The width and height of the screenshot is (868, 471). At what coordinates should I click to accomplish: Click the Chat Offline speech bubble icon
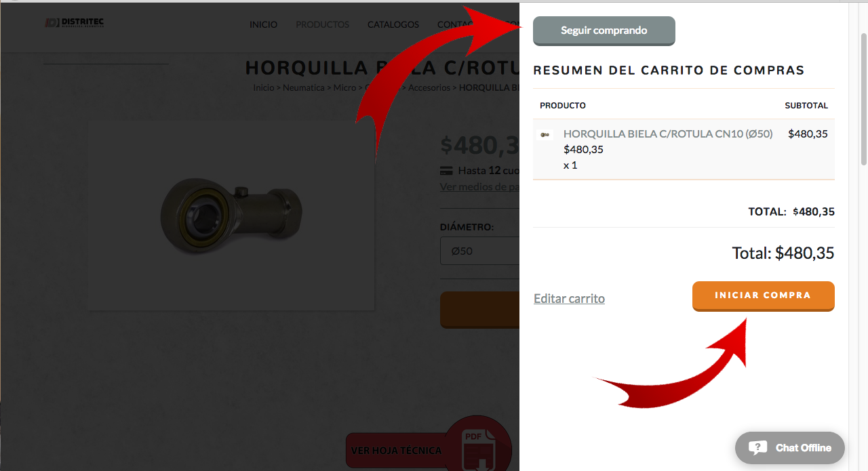point(757,448)
